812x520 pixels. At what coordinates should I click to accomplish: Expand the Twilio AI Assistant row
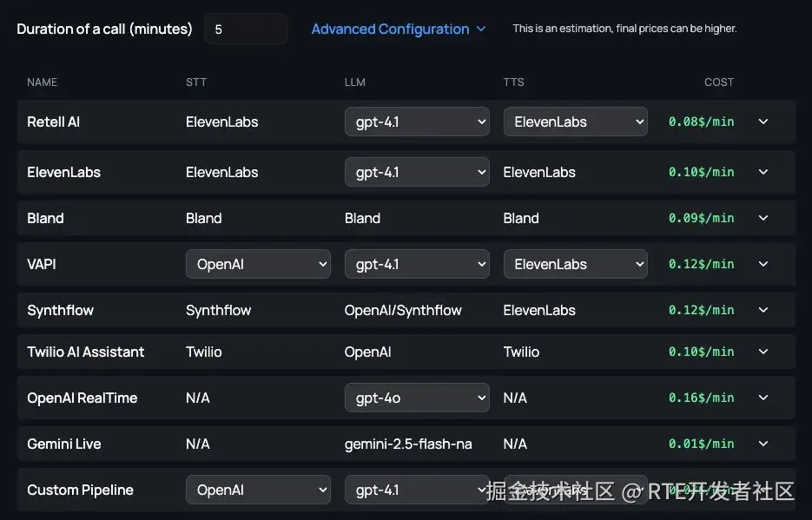[x=763, y=352]
